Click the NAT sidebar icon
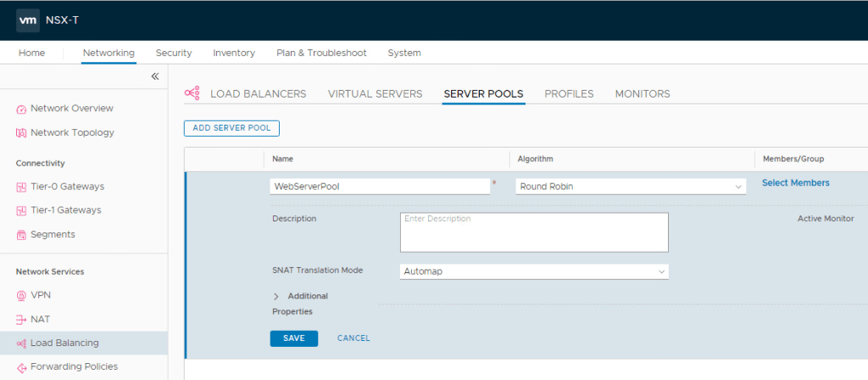The width and height of the screenshot is (868, 380). (x=21, y=319)
